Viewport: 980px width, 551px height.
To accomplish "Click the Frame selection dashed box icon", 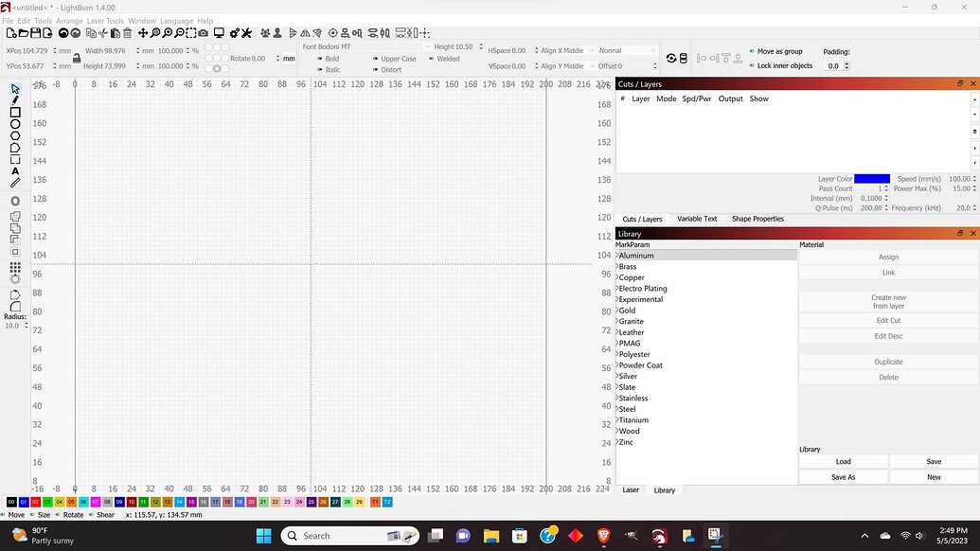I will [191, 33].
